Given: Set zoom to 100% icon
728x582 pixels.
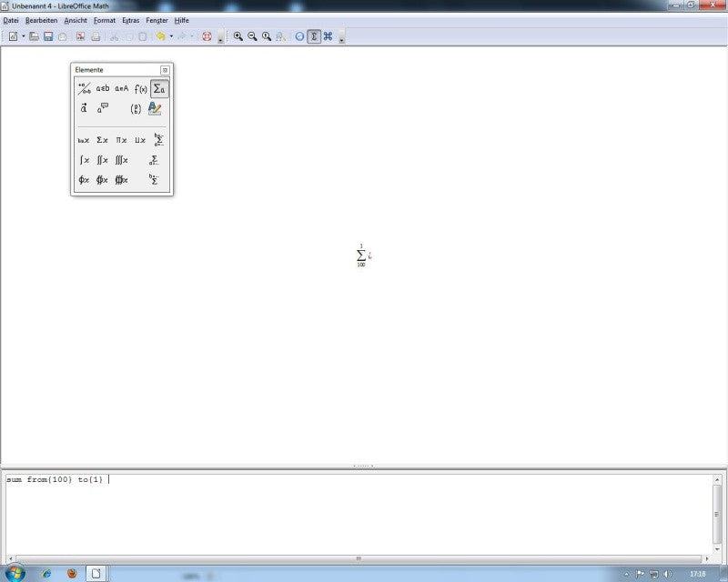Looking at the screenshot, I should [267, 36].
